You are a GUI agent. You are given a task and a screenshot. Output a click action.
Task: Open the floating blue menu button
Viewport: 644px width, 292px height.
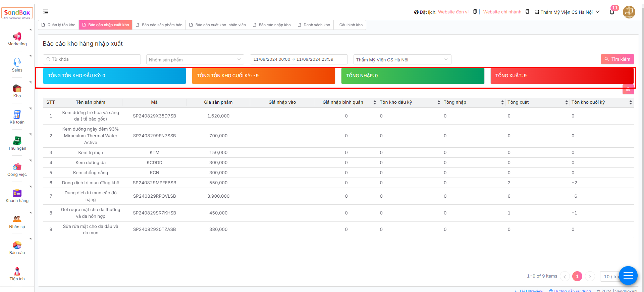[628, 276]
